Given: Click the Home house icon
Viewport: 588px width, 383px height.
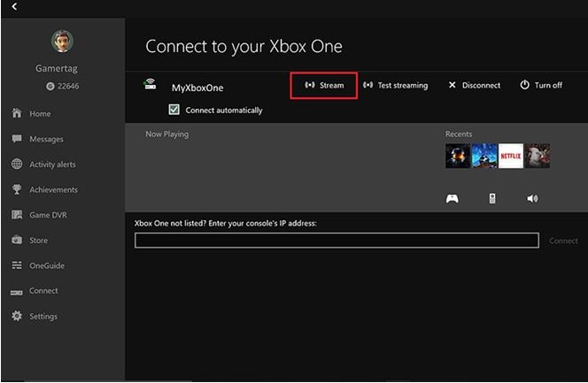Looking at the screenshot, I should [x=17, y=113].
